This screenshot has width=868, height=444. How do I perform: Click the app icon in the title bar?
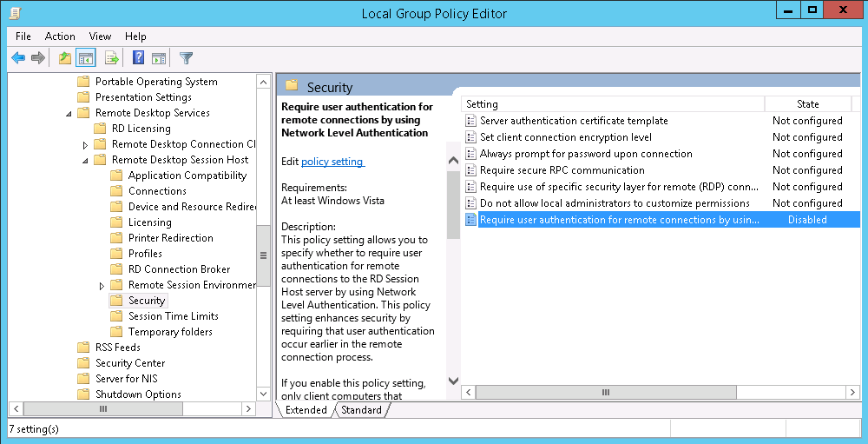15,12
